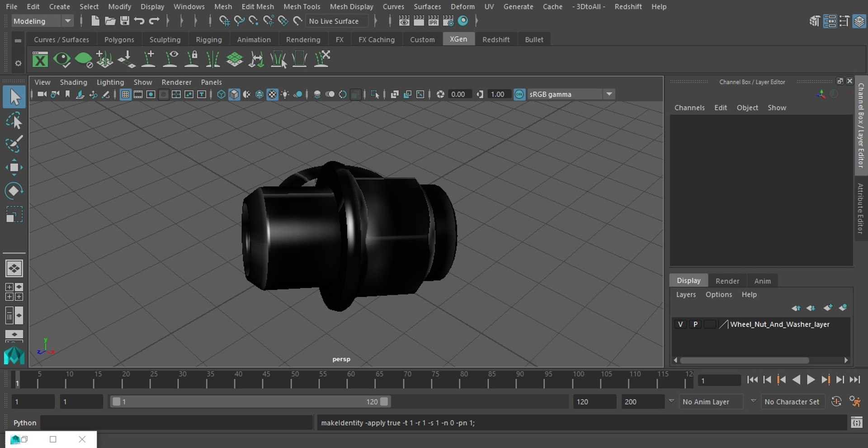Toggle the Modeling Toolkit icon at top right
This screenshot has width=868, height=448.
pos(814,21)
